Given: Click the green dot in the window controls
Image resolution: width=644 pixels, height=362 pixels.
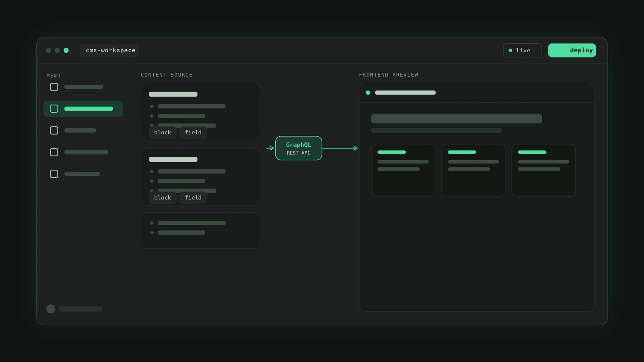Looking at the screenshot, I should coord(66,50).
